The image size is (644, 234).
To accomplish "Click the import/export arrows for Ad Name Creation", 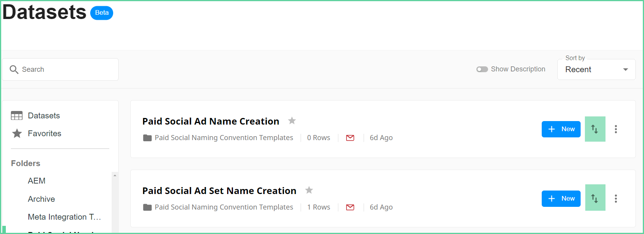I will tap(595, 129).
